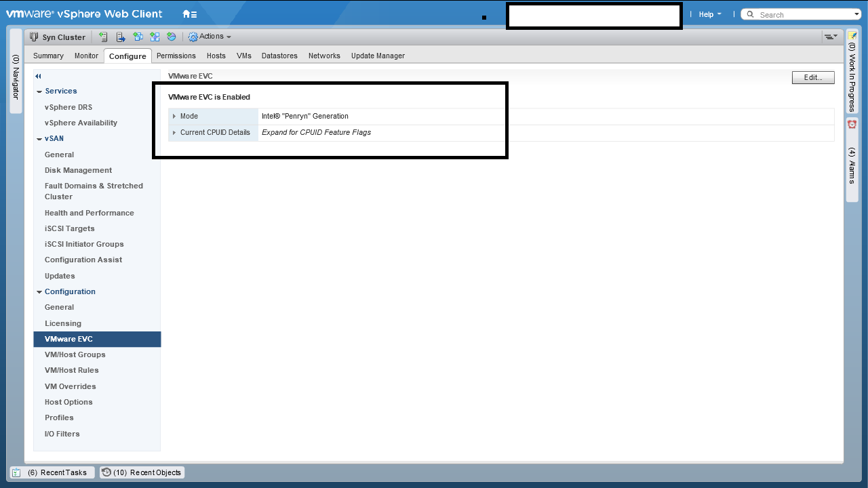This screenshot has width=868, height=488.
Task: Click the Move Hosts into Cluster icon
Action: pyautogui.click(x=121, y=37)
